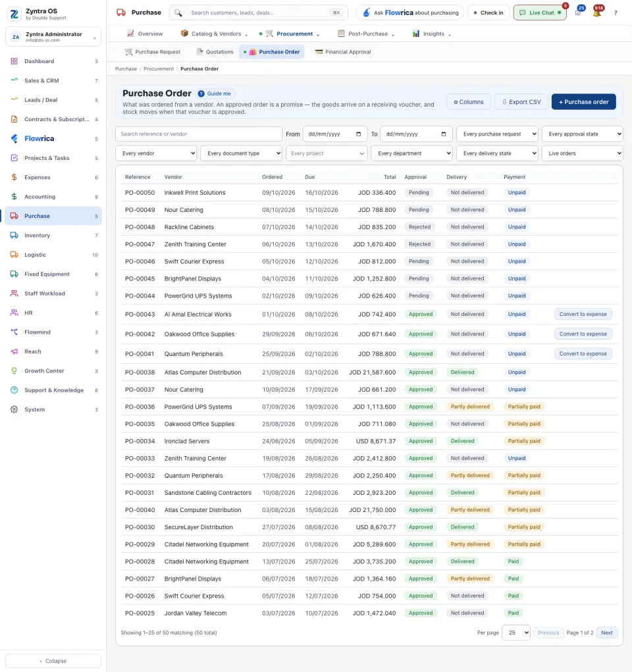This screenshot has width=632, height=672.
Task: Click the notifications bell icon
Action: pos(596,13)
